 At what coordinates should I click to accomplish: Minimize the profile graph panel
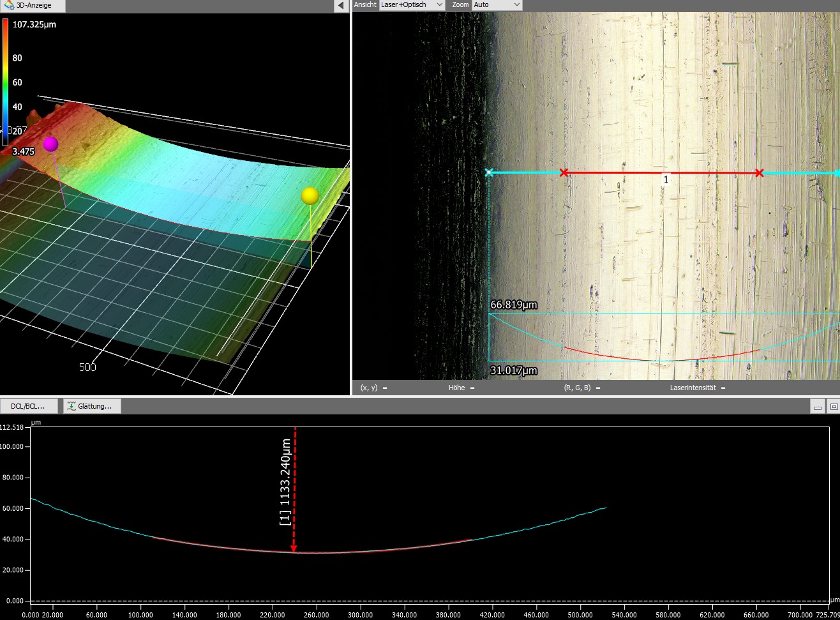[x=816, y=406]
